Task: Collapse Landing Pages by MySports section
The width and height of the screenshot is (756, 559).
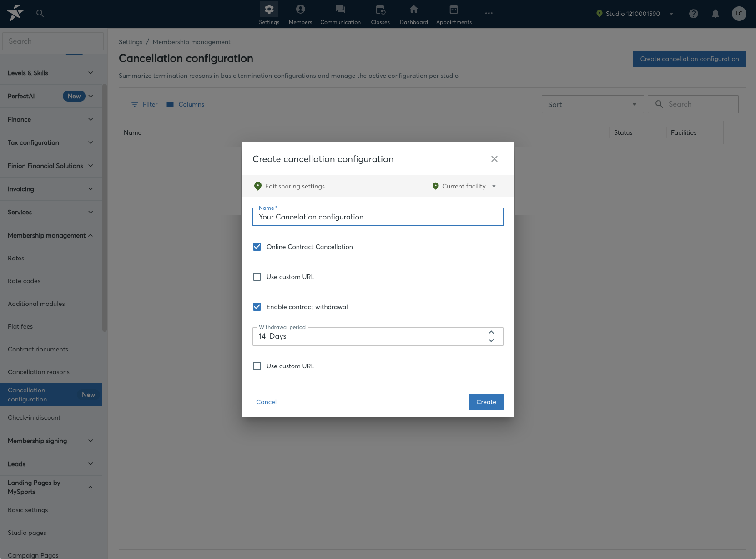Action: coord(51,487)
